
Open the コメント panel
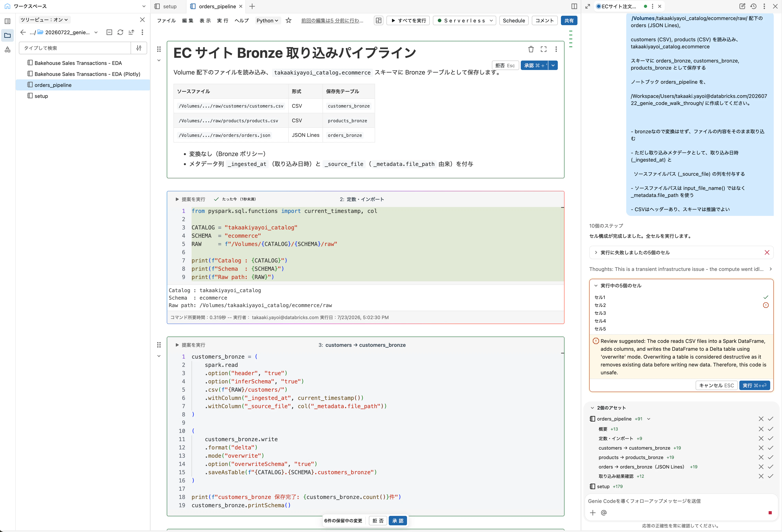(544, 20)
